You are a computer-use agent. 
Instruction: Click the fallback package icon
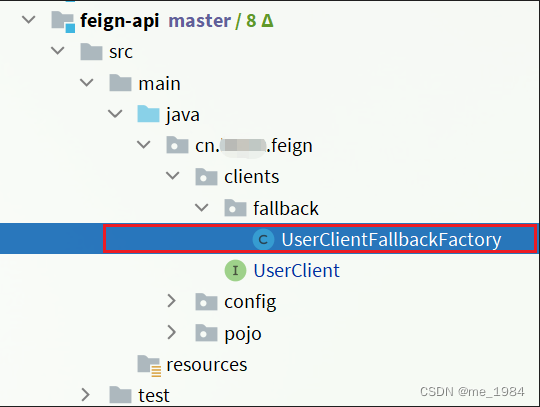(x=235, y=208)
